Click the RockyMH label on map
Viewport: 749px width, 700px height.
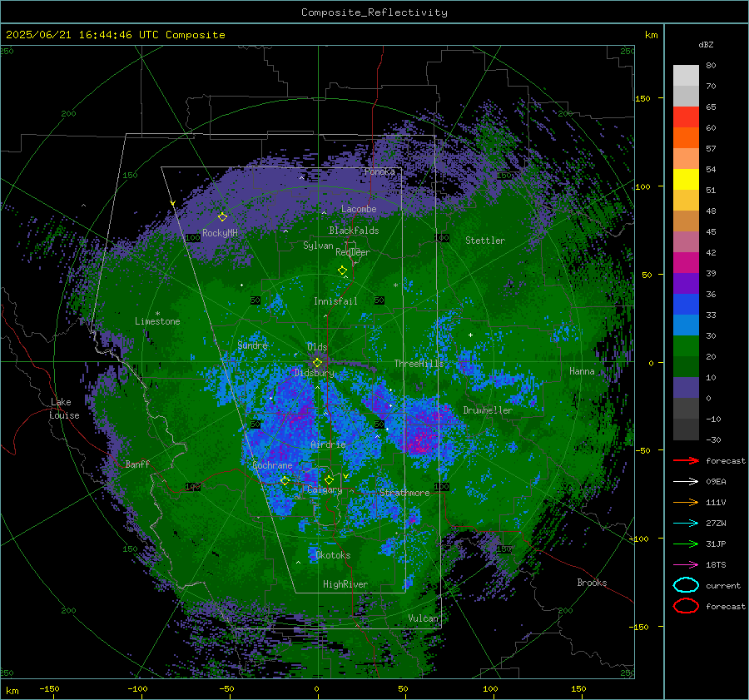coord(220,233)
